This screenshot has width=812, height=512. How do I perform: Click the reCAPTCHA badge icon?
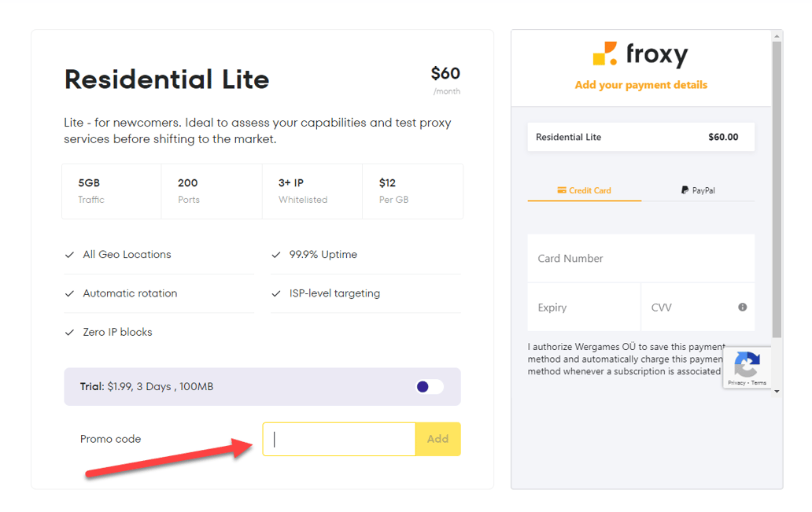(747, 363)
